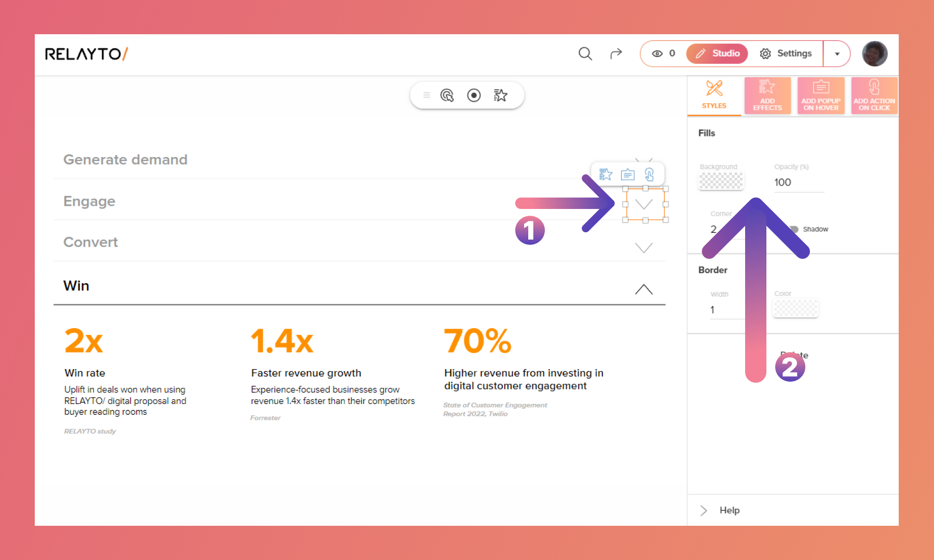Open the user profile avatar
Viewport: 934px width, 560px height.
pos(875,53)
